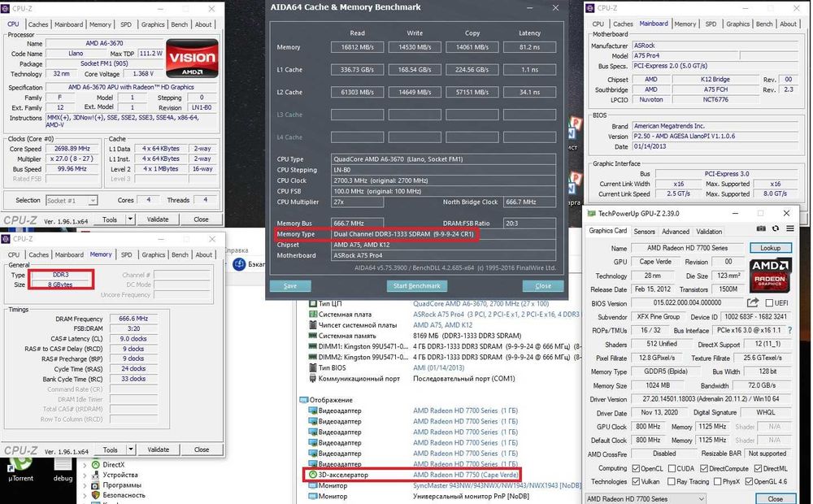
Task: Click the Программы icon in the AIDA64 tree
Action: click(95, 485)
